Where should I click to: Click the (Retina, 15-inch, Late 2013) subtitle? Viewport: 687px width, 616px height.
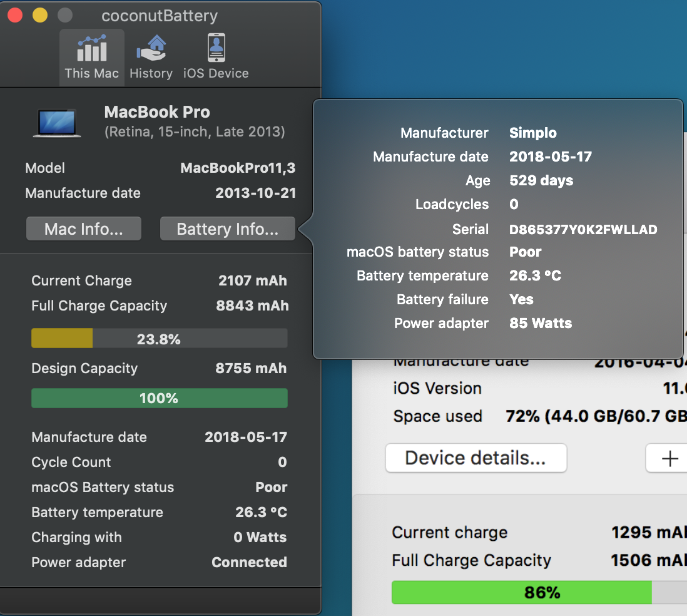click(x=195, y=131)
